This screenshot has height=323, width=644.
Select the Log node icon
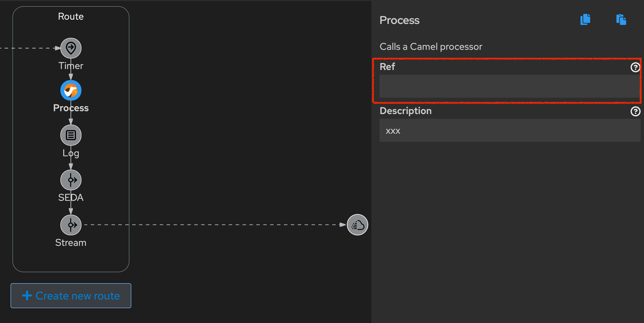(71, 135)
